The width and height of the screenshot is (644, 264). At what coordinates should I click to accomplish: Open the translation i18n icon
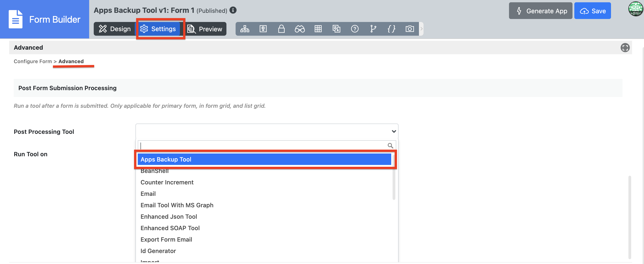click(x=336, y=29)
